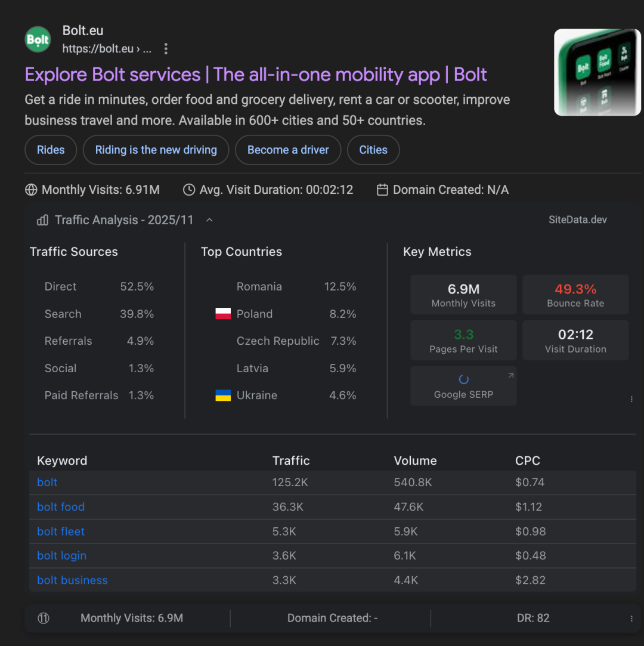Image resolution: width=644 pixels, height=646 pixels.
Task: Open the Bolt app thumbnail image
Action: point(597,72)
